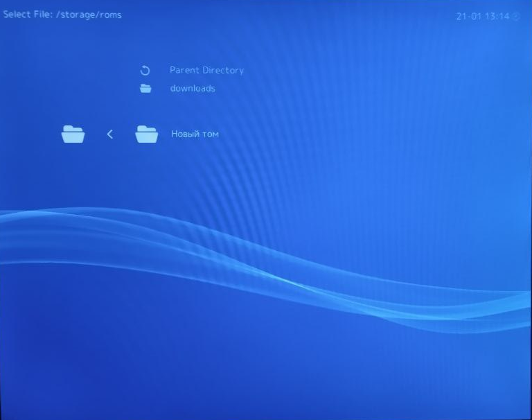532x420 pixels.
Task: Select the large category folder icon at far left
Action: pyautogui.click(x=73, y=134)
